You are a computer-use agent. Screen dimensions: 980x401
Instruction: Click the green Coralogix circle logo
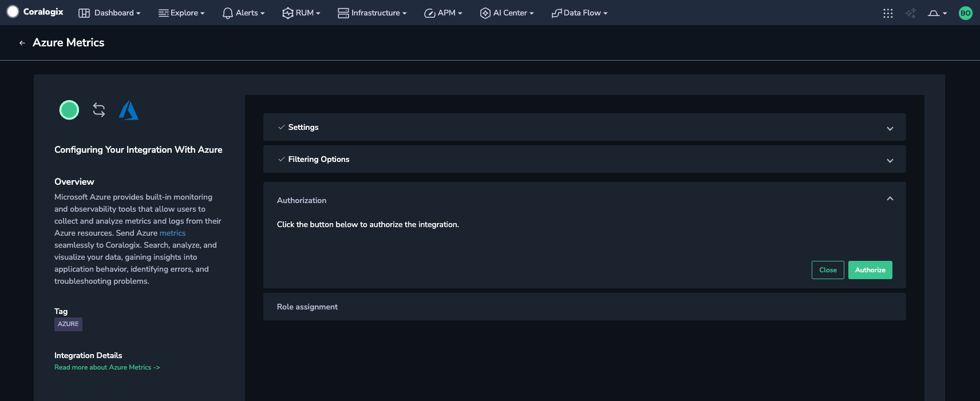coord(69,110)
